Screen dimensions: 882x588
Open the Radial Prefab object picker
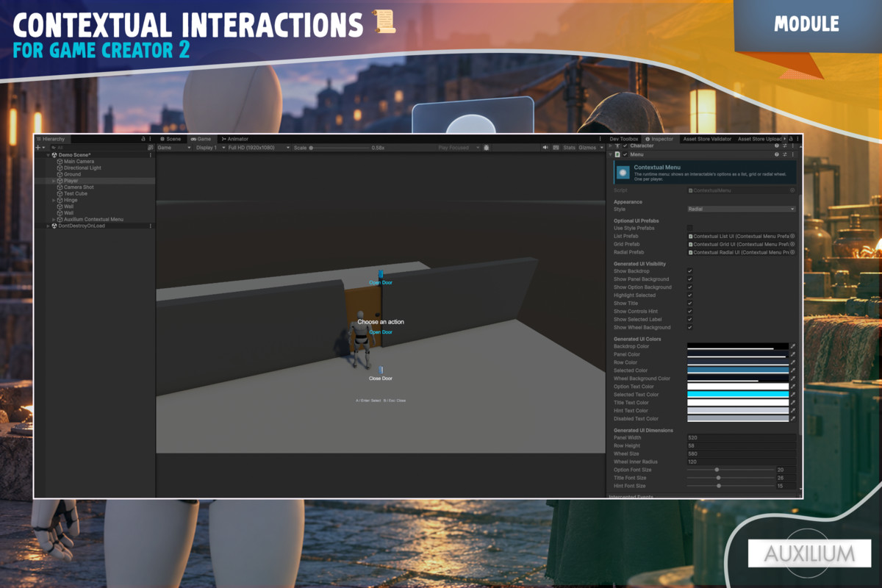[x=792, y=252]
